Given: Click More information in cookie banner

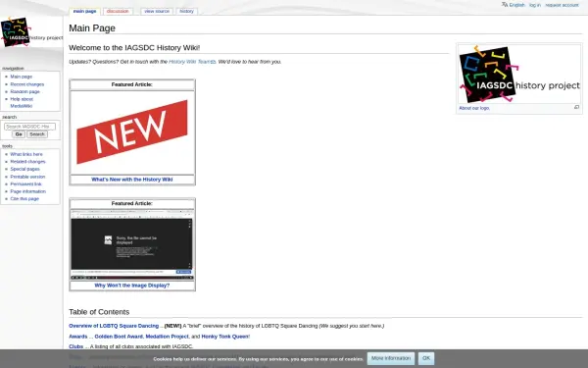Looking at the screenshot, I should (391, 358).
